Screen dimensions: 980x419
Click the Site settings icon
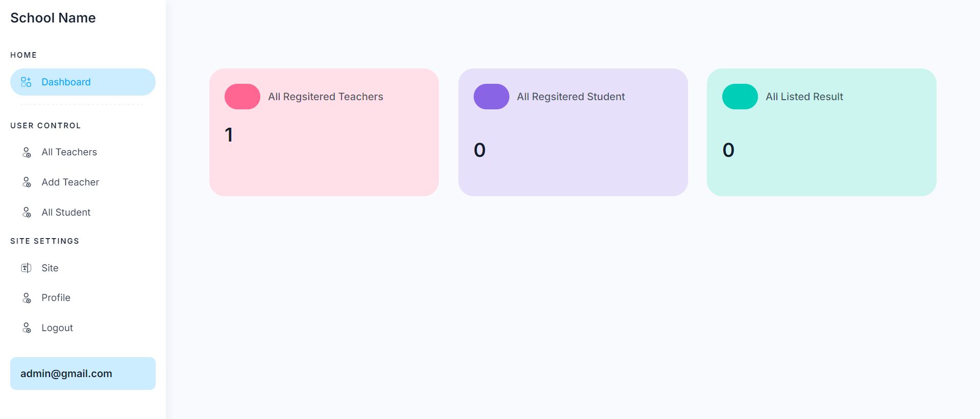[26, 268]
